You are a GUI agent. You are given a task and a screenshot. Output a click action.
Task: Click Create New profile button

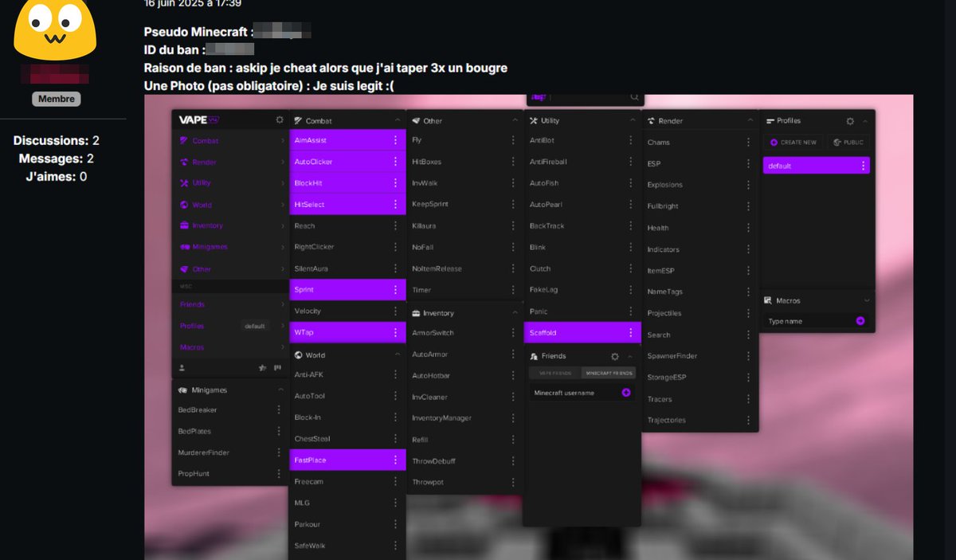(793, 143)
